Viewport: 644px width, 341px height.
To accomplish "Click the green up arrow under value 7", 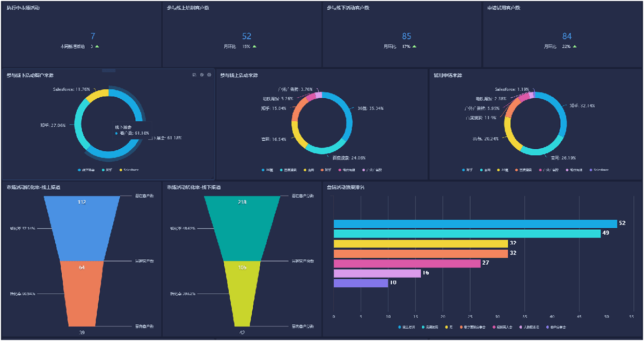I will pyautogui.click(x=97, y=46).
